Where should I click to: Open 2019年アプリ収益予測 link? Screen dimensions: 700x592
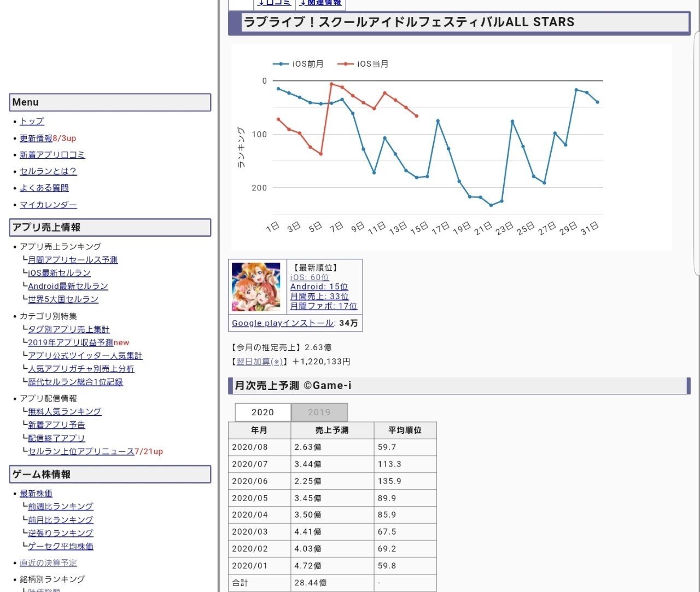(71, 343)
